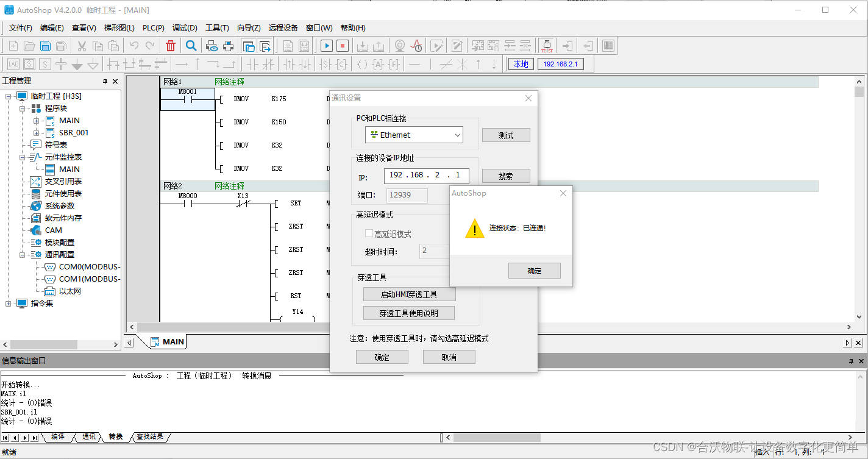This screenshot has height=459, width=868.
Task: Click the blue Run play icon
Action: coord(327,46)
